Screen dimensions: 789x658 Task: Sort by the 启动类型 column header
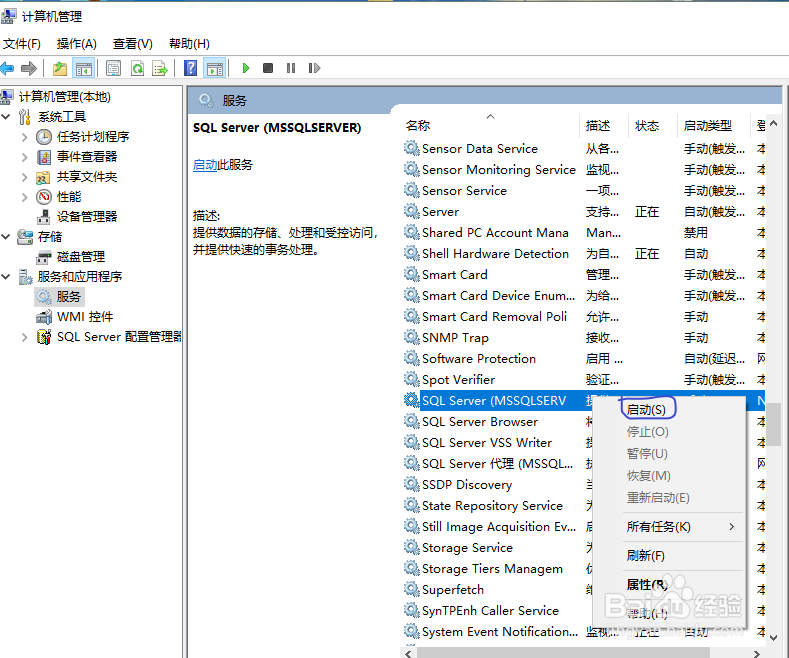pos(707,126)
